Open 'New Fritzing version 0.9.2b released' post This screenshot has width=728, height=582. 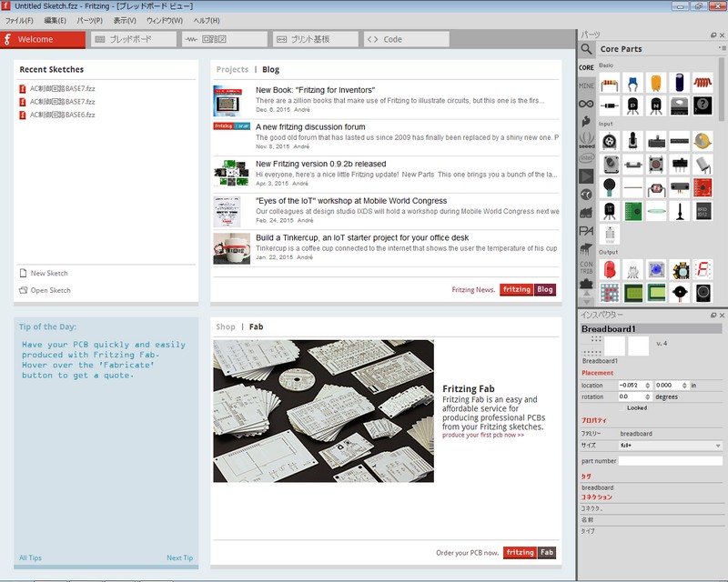point(321,164)
